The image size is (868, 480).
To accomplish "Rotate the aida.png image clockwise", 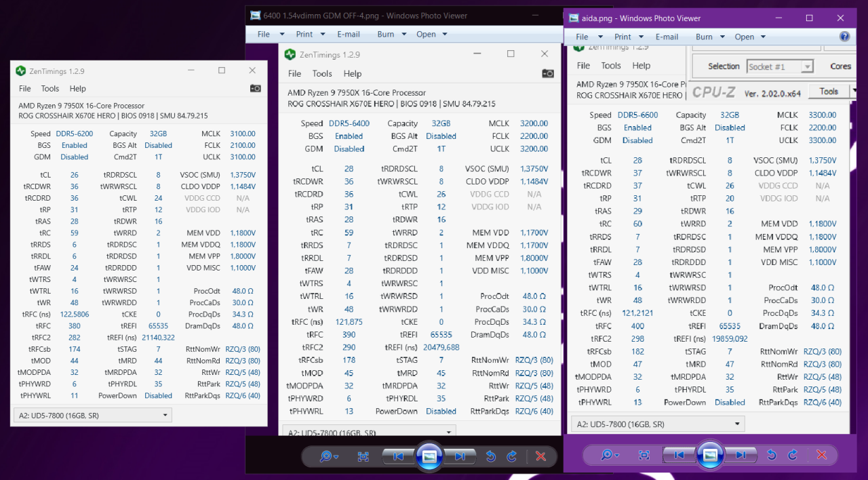I will pos(793,455).
